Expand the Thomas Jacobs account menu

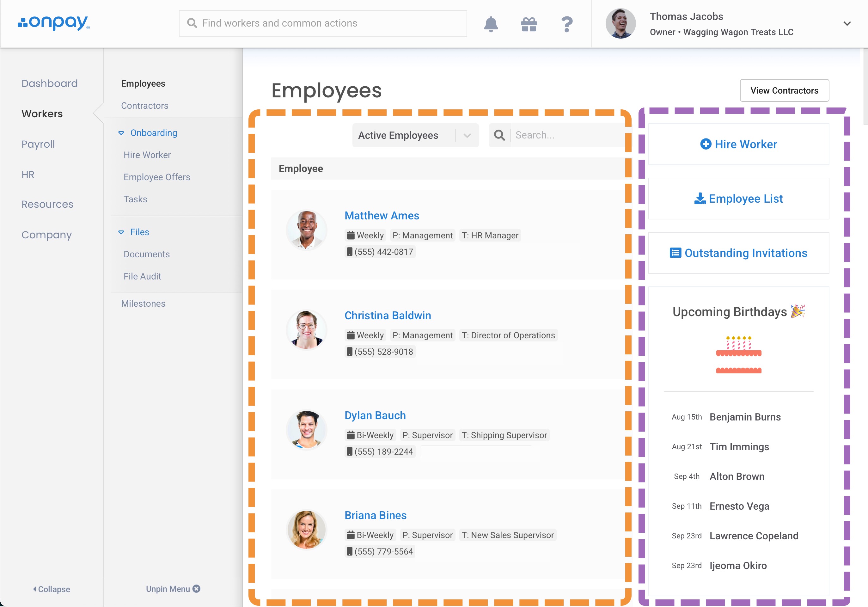point(847,24)
